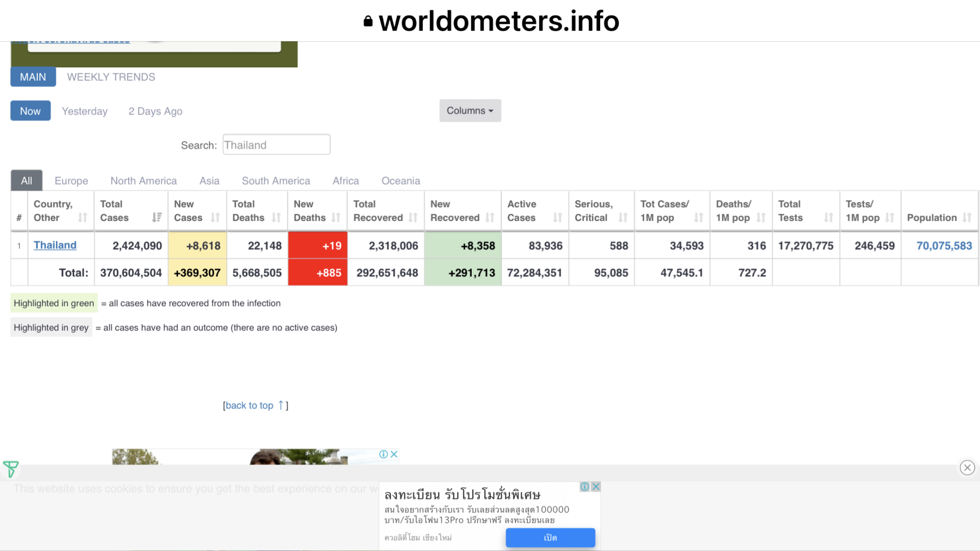This screenshot has height=551, width=980.
Task: Open the Columns dropdown
Action: 470,110
